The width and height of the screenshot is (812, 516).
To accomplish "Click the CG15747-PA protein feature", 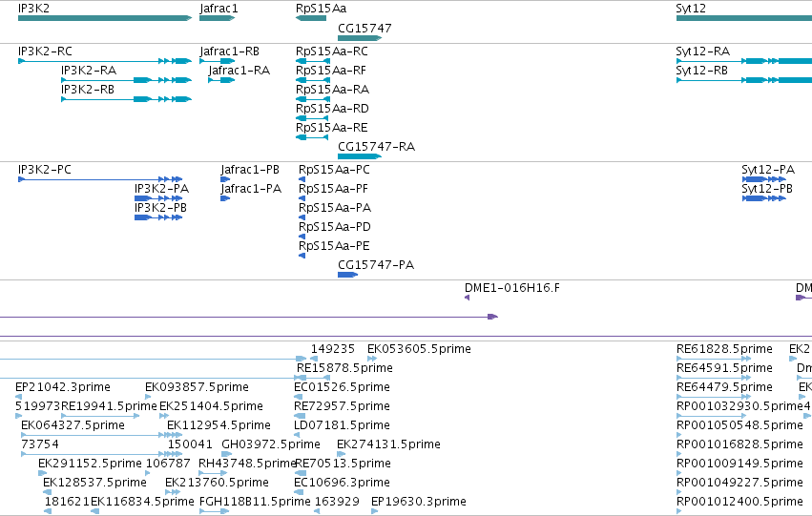I will coord(347,275).
